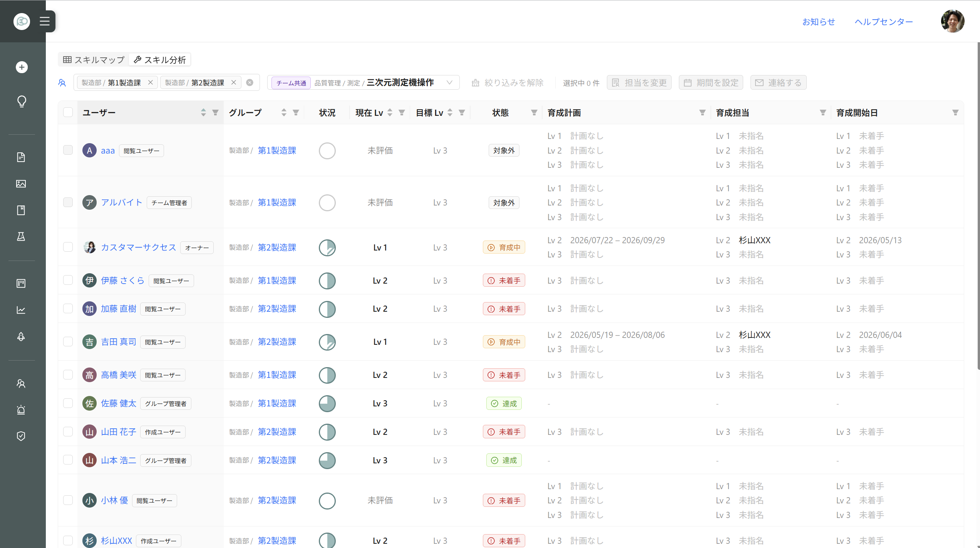Open filter for the グループ column
The width and height of the screenshot is (980, 548).
[296, 112]
